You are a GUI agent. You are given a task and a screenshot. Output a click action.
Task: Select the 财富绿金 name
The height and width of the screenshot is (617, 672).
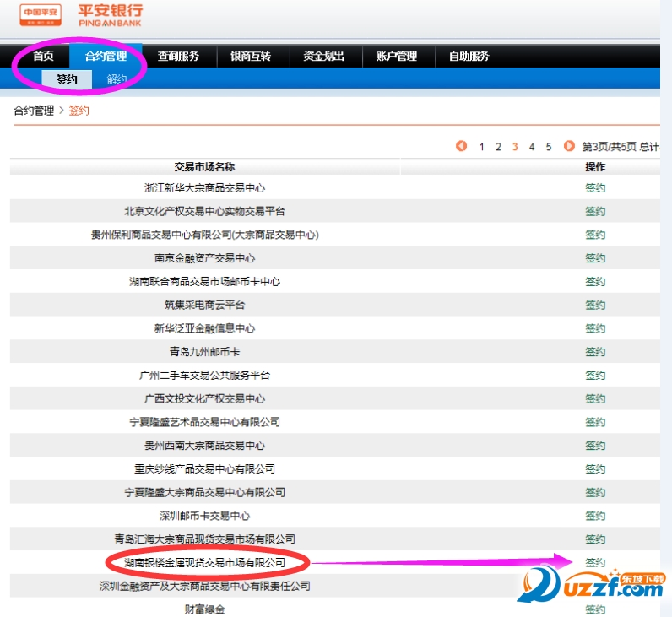point(204,609)
